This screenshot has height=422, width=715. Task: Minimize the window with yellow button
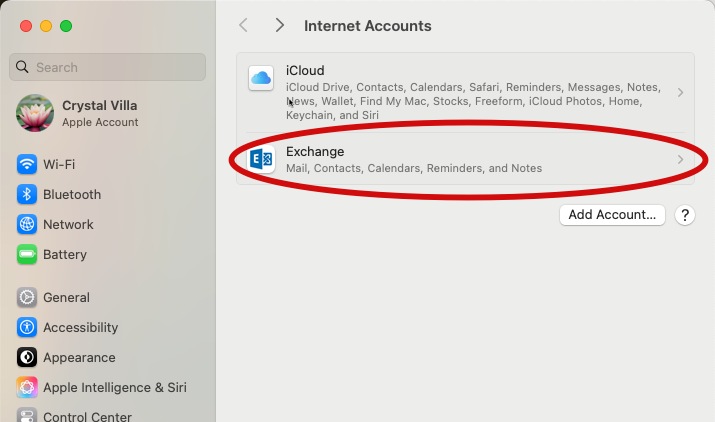pyautogui.click(x=46, y=26)
